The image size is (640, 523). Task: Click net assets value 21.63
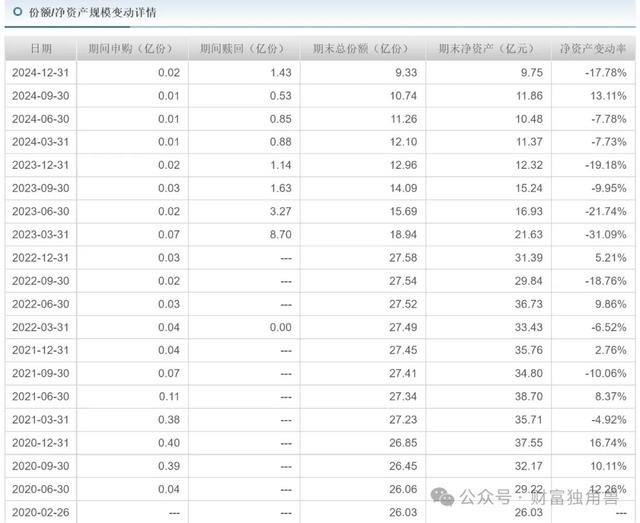click(x=529, y=235)
